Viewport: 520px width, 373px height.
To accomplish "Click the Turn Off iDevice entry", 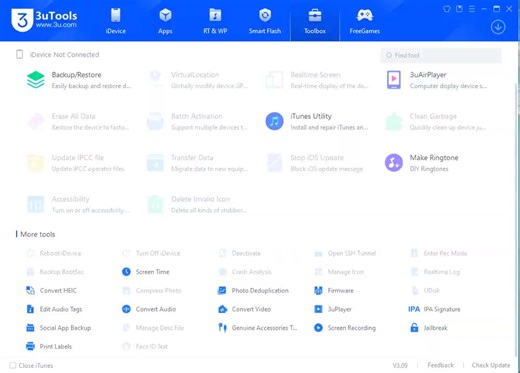I will pos(151,253).
